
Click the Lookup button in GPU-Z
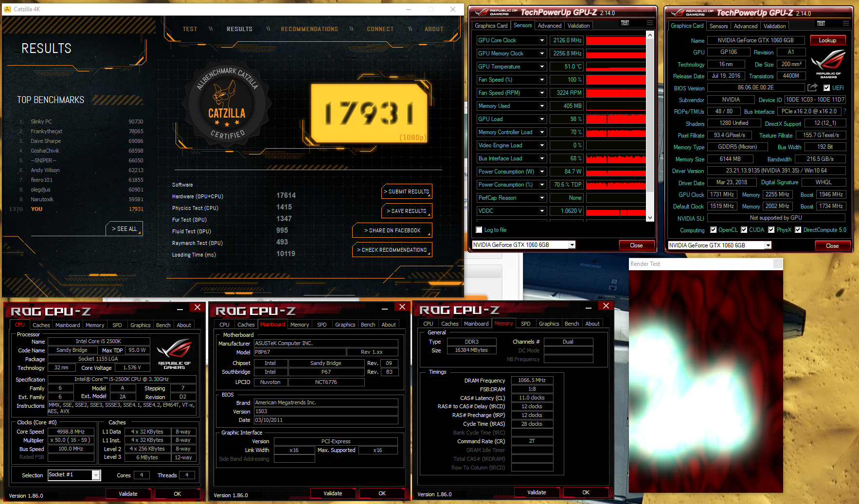coord(827,40)
